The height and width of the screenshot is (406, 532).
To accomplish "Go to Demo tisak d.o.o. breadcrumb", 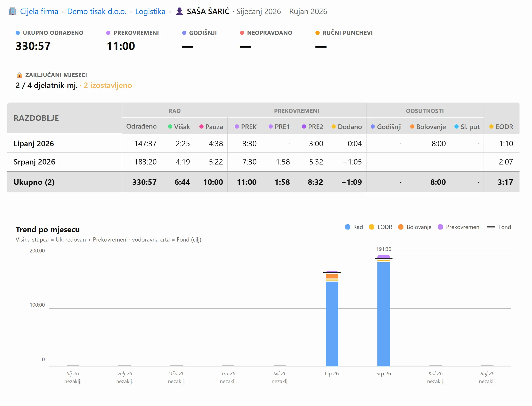I will [x=97, y=11].
